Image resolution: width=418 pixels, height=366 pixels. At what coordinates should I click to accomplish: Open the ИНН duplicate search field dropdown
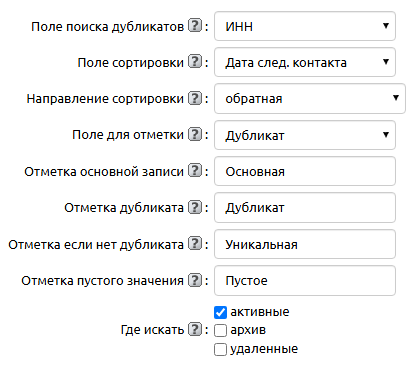pos(305,26)
